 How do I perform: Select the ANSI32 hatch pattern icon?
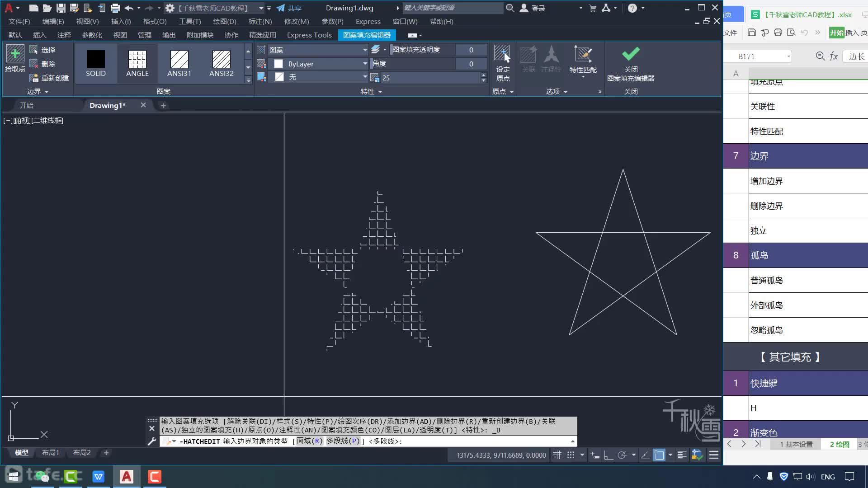[x=221, y=61]
